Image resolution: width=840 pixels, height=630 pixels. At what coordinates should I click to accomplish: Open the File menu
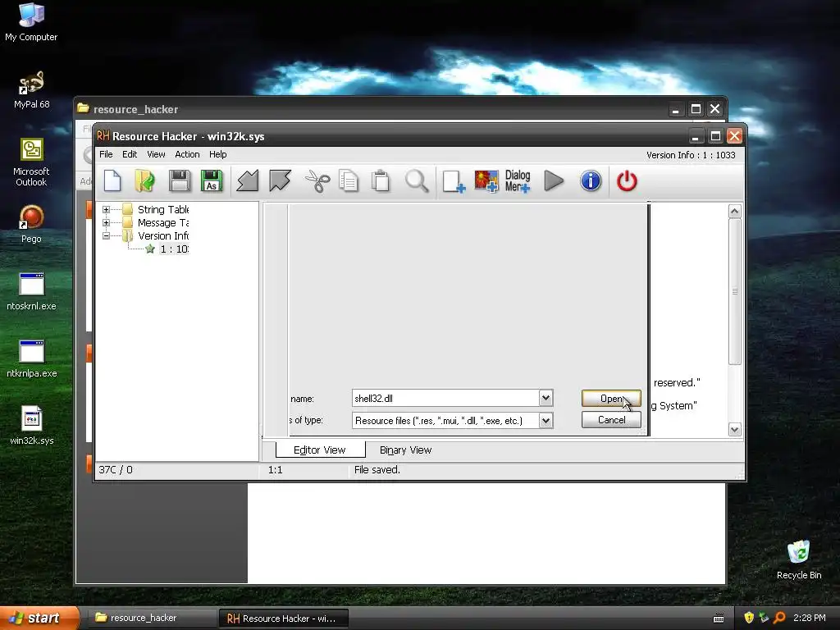click(x=106, y=154)
